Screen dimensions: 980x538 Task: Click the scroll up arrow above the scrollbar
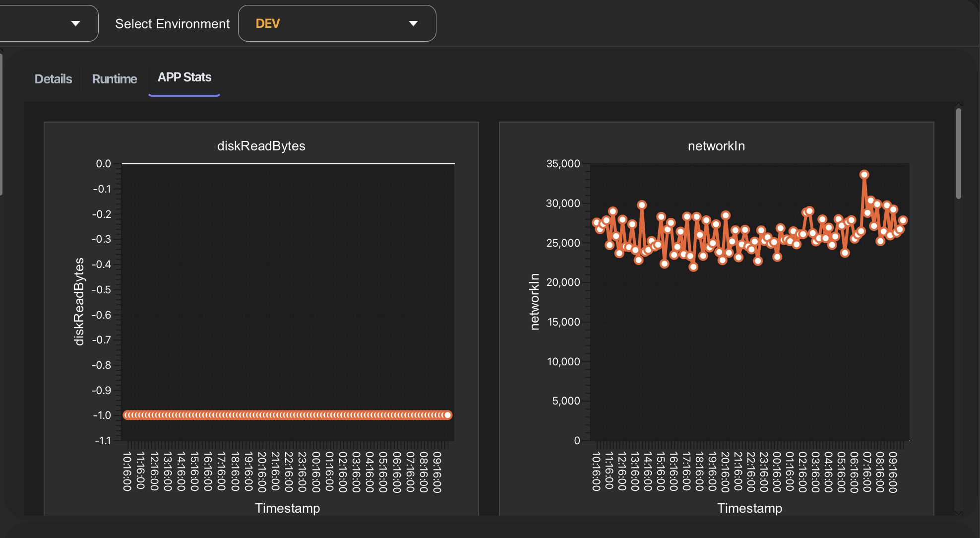[x=958, y=105]
